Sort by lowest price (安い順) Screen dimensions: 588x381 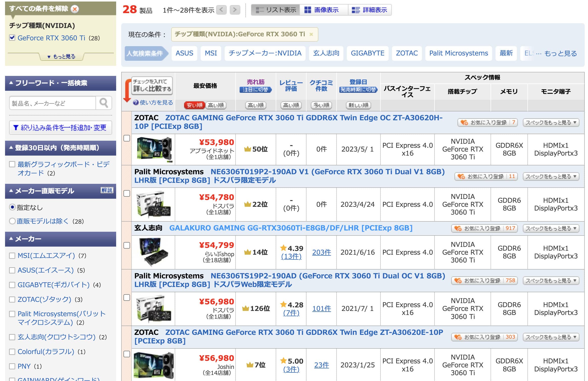194,105
